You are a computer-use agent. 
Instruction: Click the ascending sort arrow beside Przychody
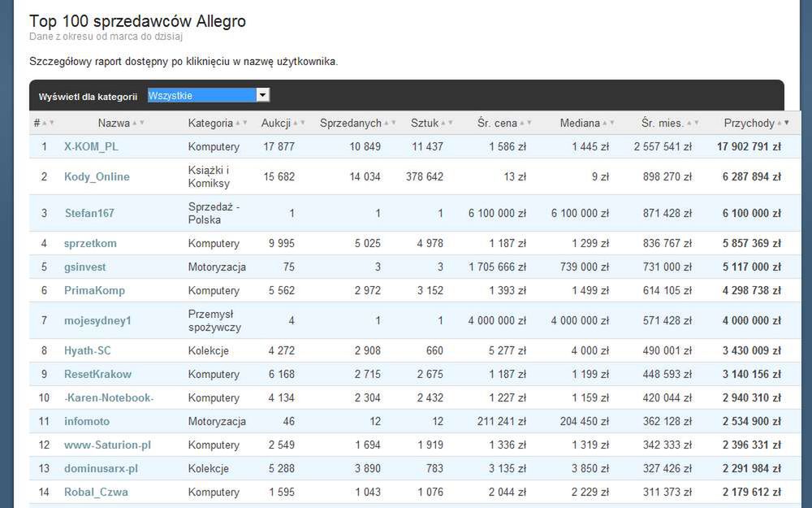tap(780, 124)
